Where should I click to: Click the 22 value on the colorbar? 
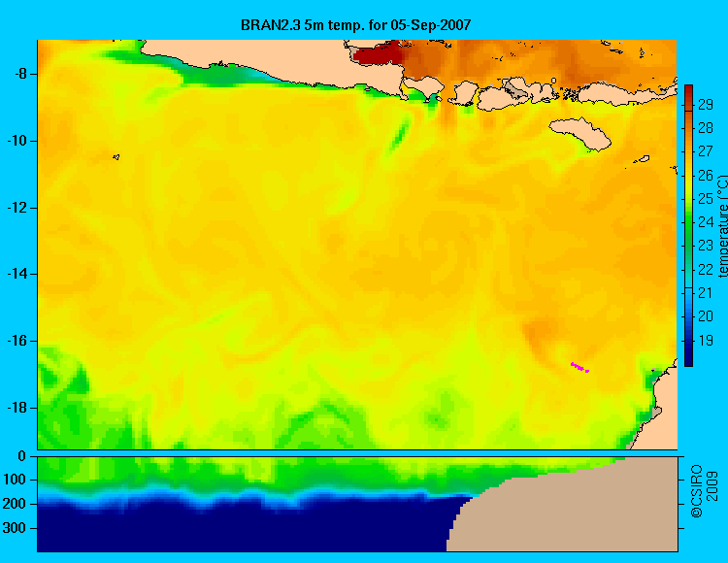pos(706,269)
